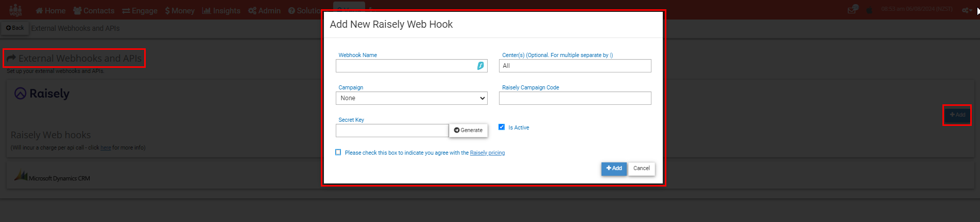Click the Add button on the Raisely panel

pyautogui.click(x=957, y=115)
